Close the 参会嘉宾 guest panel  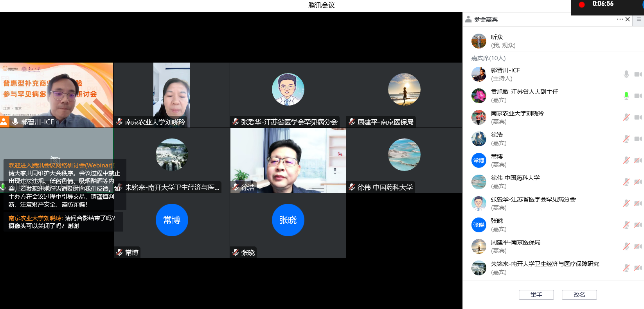point(628,19)
